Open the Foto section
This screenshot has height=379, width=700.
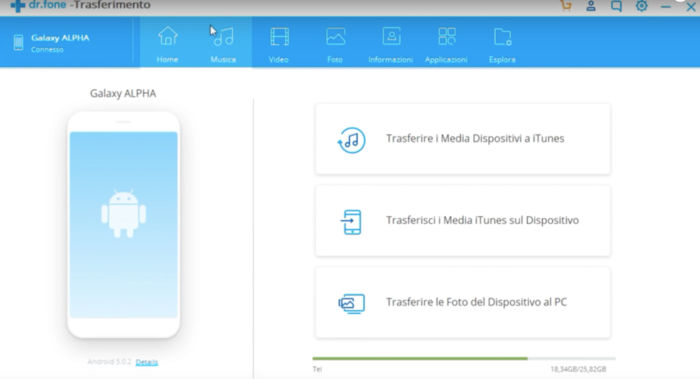coord(335,43)
